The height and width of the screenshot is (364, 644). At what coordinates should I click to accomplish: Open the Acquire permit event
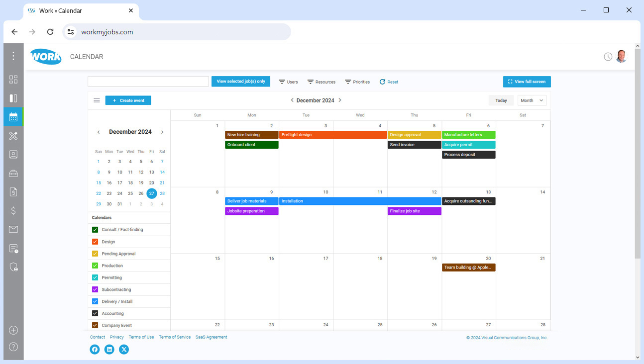[x=469, y=145]
